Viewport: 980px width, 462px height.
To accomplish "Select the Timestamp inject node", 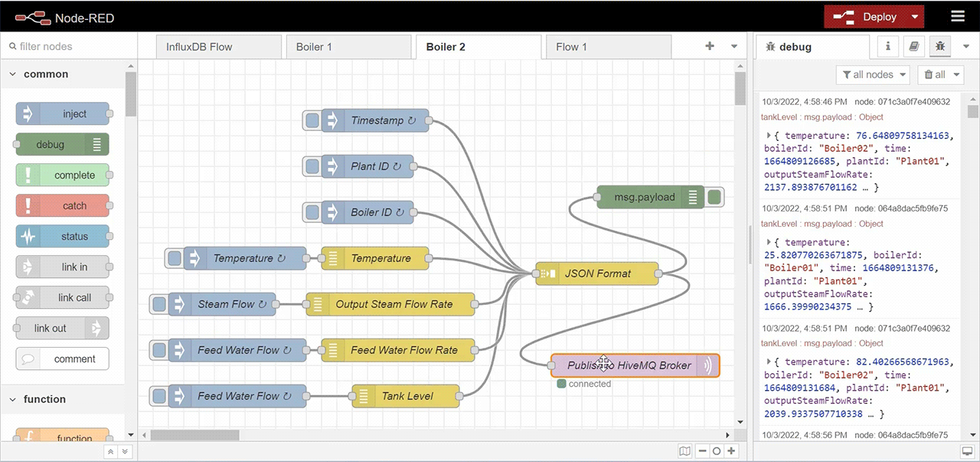I will click(x=375, y=120).
